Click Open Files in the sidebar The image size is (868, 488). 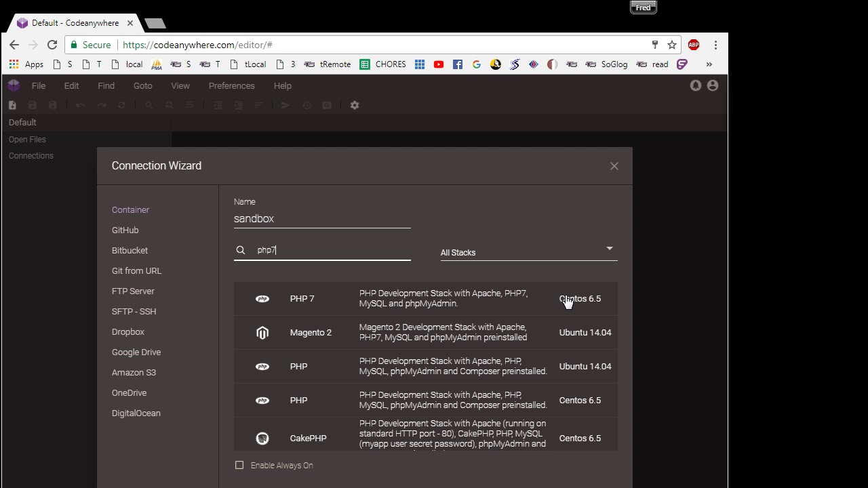(x=27, y=140)
